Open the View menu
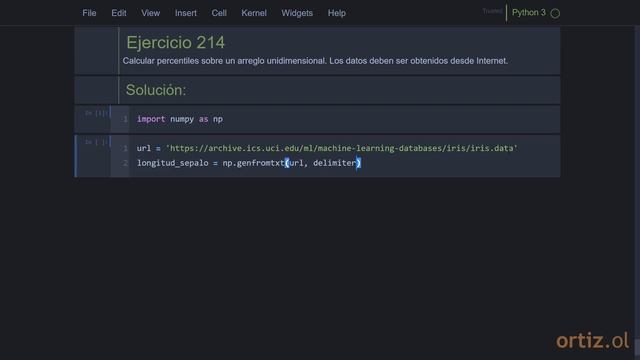Image resolution: width=640 pixels, height=360 pixels. (151, 13)
